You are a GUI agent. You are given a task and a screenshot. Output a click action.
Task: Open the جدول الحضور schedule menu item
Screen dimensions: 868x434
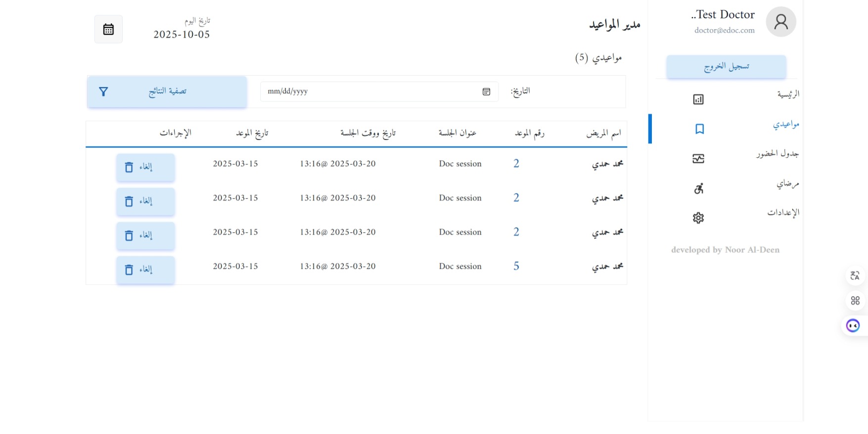pyautogui.click(x=777, y=154)
